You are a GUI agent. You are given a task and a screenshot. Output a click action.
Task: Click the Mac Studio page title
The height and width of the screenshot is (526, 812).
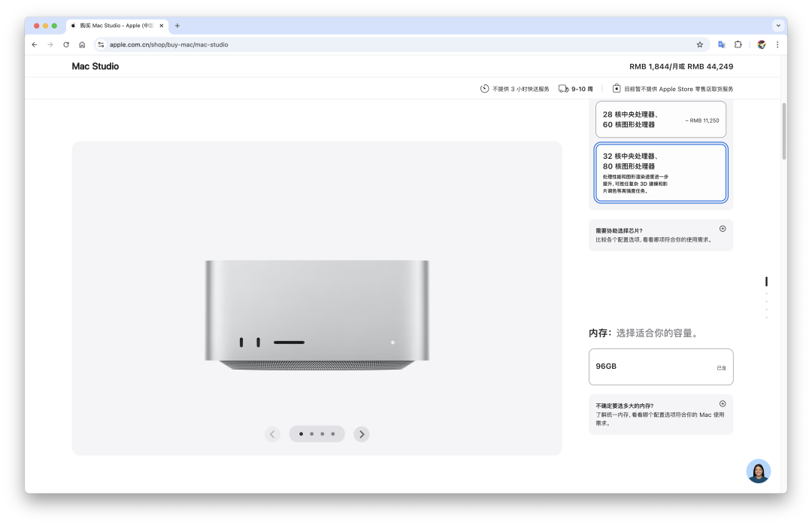pyautogui.click(x=95, y=66)
